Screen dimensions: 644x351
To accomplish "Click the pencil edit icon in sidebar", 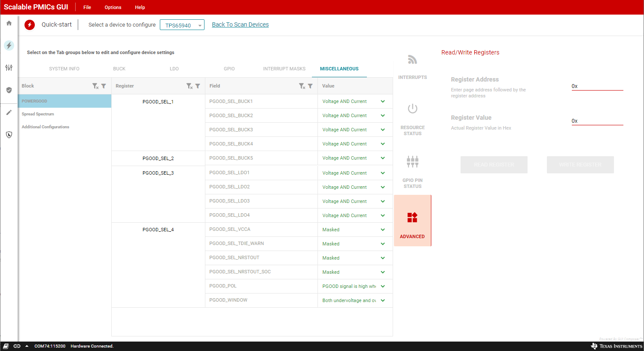I will point(9,112).
